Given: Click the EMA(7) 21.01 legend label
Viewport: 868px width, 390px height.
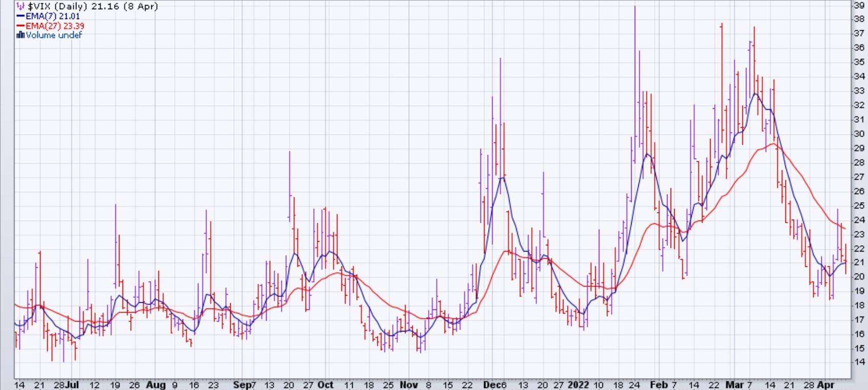Looking at the screenshot, I should point(53,16).
